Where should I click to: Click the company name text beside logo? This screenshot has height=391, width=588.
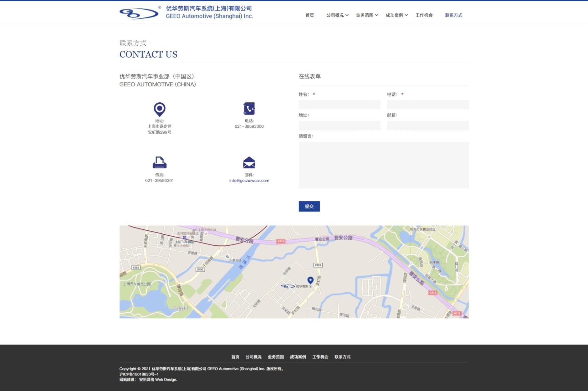coord(209,12)
